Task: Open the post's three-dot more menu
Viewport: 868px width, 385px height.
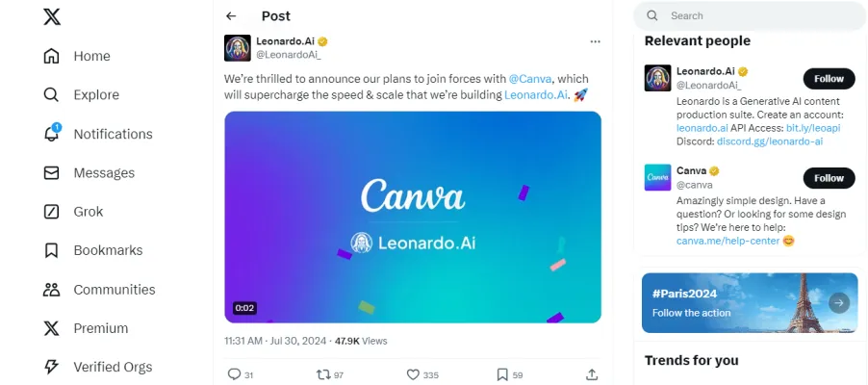Action: click(595, 41)
